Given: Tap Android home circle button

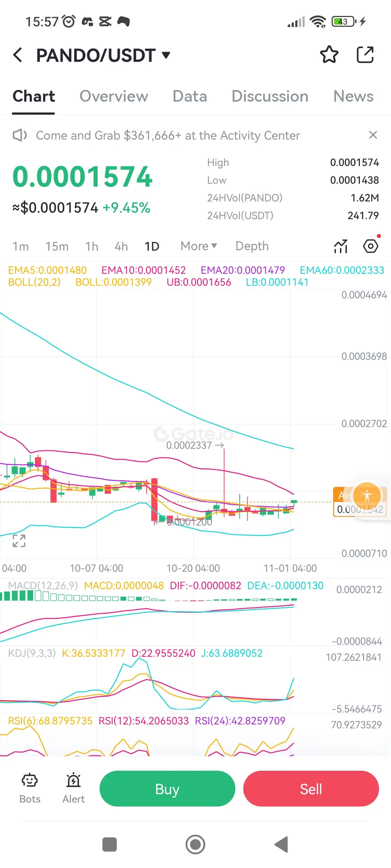Looking at the screenshot, I should (195, 844).
